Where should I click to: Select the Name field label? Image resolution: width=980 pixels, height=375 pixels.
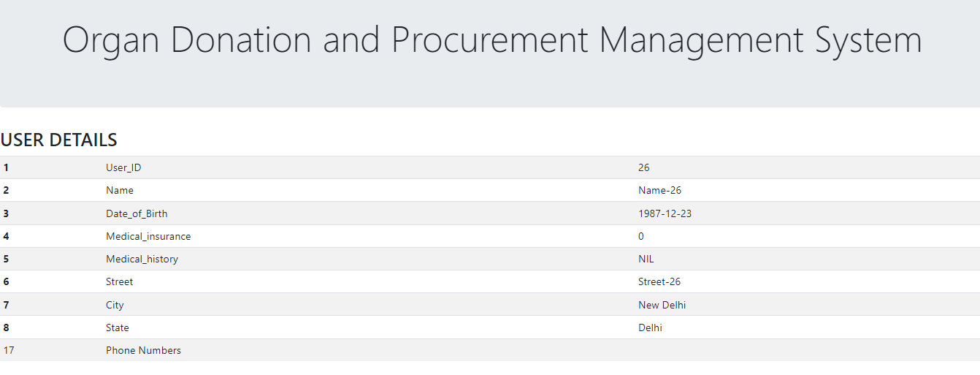tap(120, 190)
